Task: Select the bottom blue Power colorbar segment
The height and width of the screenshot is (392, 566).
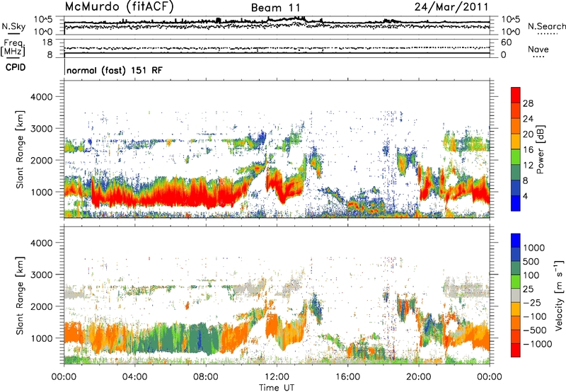Action: pos(516,203)
